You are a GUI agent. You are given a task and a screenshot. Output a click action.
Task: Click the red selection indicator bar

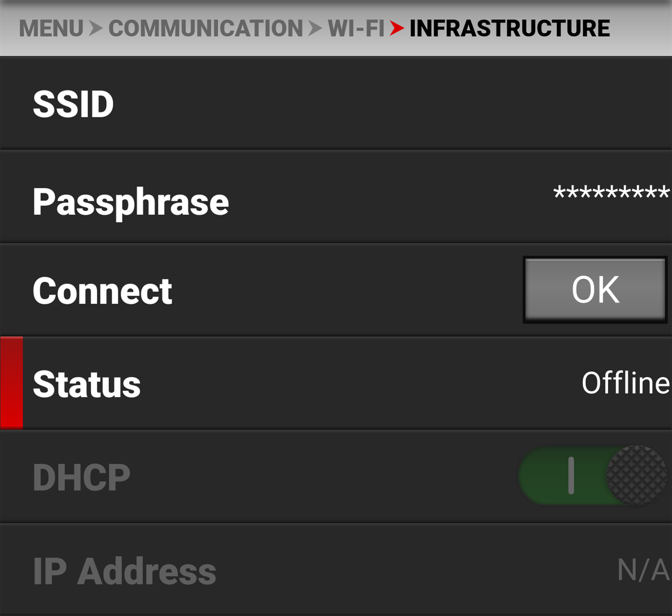pyautogui.click(x=12, y=383)
